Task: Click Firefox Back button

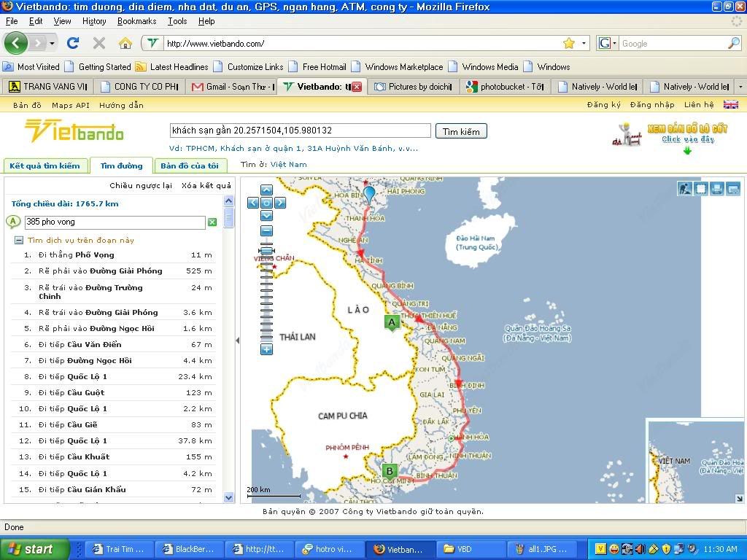Action: (16, 43)
